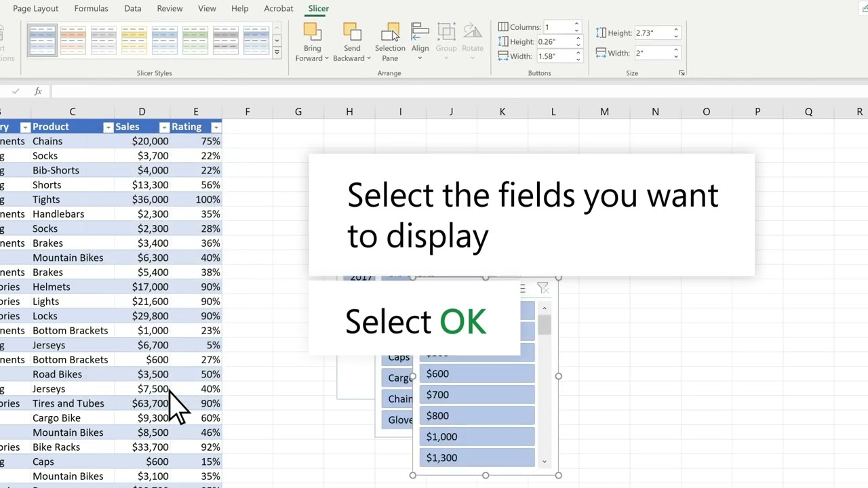Select column G header
This screenshot has height=488, width=868.
pos(298,112)
